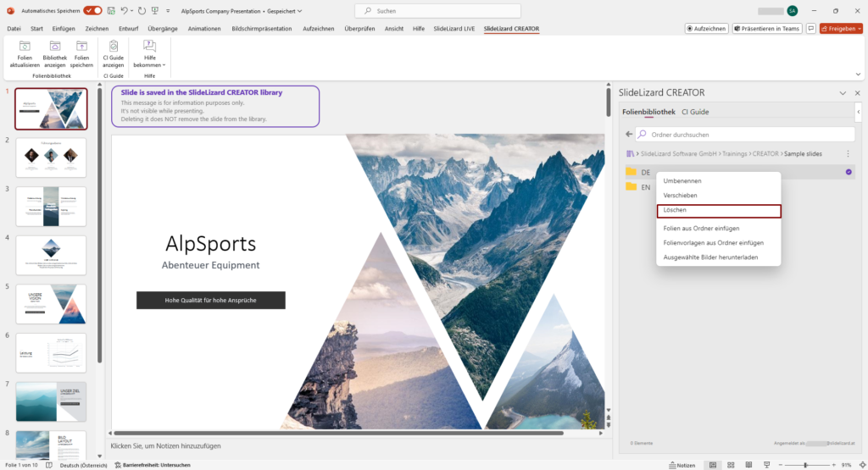This screenshot has height=470, width=868.
Task: Click the library root breadcrumb icon
Action: point(630,154)
